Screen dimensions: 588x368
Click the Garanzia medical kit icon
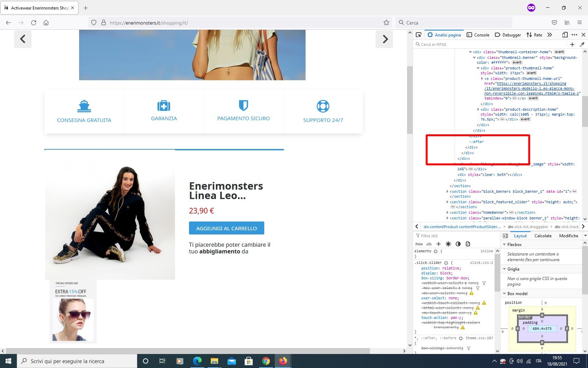click(x=164, y=105)
